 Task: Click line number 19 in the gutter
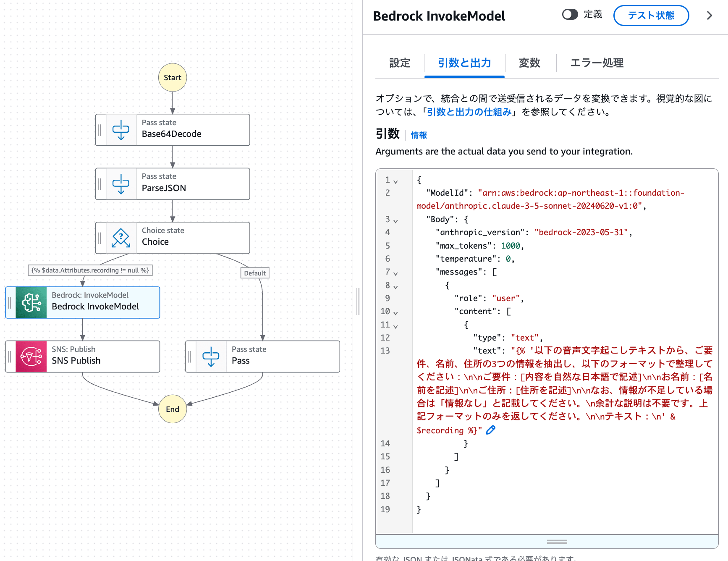pyautogui.click(x=385, y=509)
